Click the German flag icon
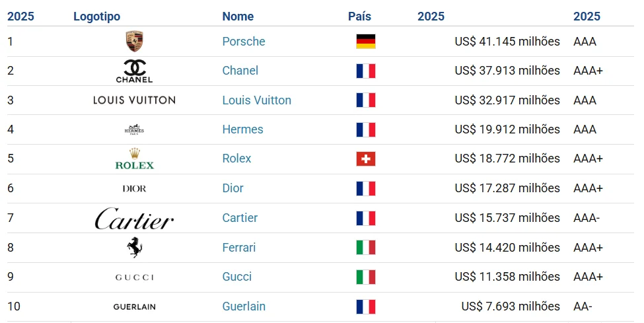Viewport: 644px width, 323px height. (365, 41)
